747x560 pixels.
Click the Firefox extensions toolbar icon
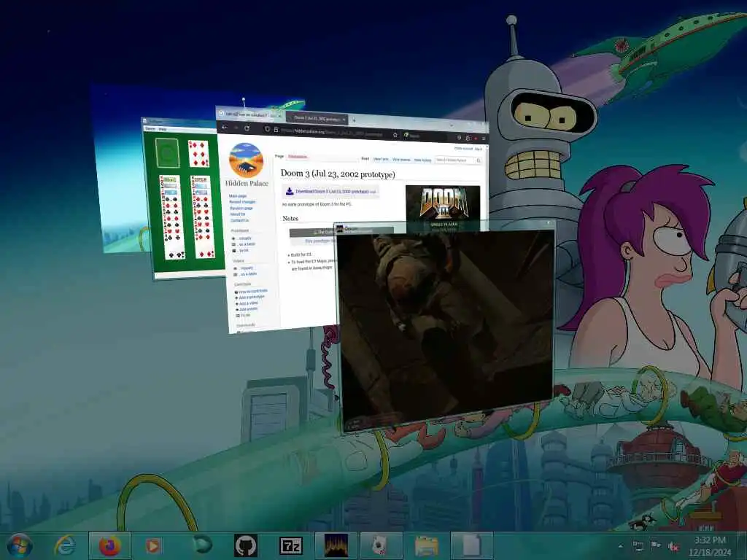(468, 138)
